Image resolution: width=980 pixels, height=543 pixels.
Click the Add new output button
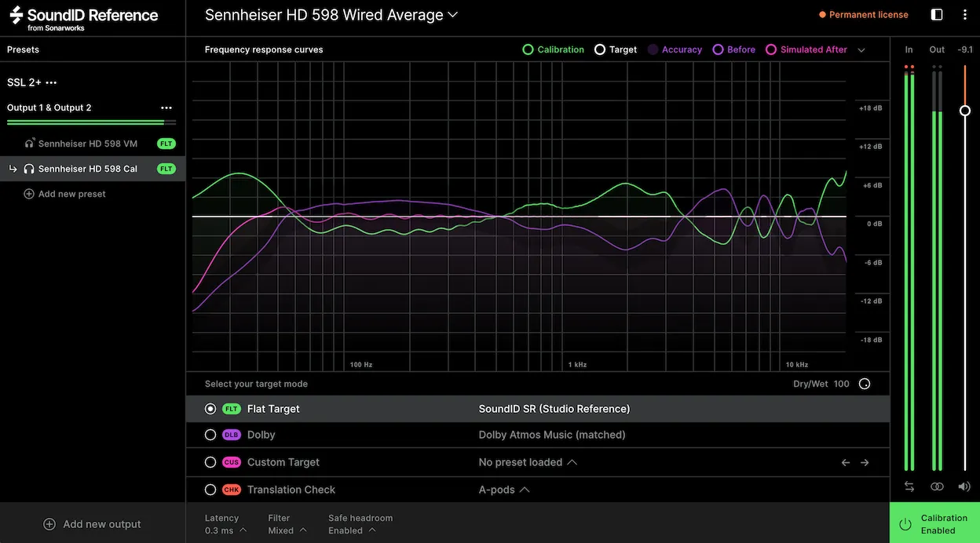tap(93, 524)
